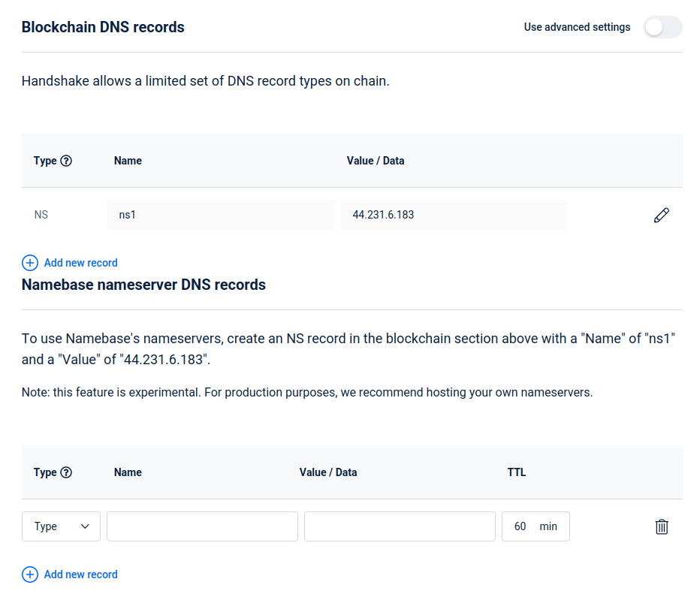Click the TTL column header
The height and width of the screenshot is (597, 700).
(x=517, y=472)
